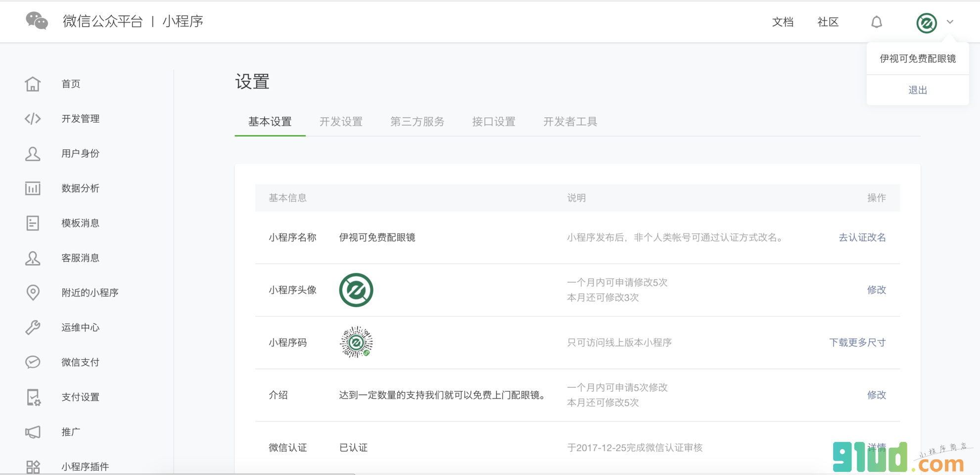
Task: Click the 支付设置 icon
Action: pos(33,397)
